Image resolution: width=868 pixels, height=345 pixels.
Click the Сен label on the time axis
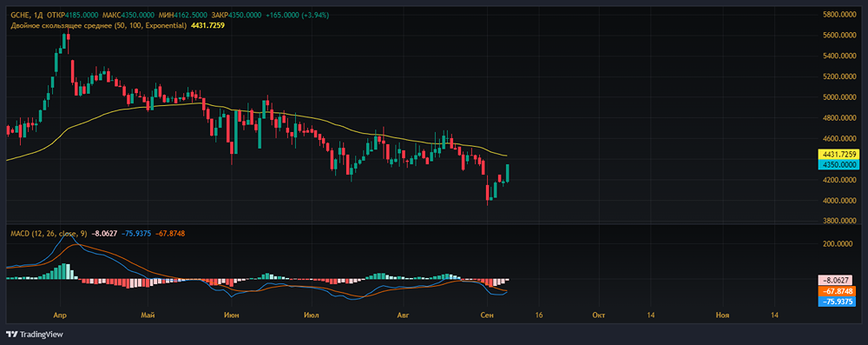point(488,315)
